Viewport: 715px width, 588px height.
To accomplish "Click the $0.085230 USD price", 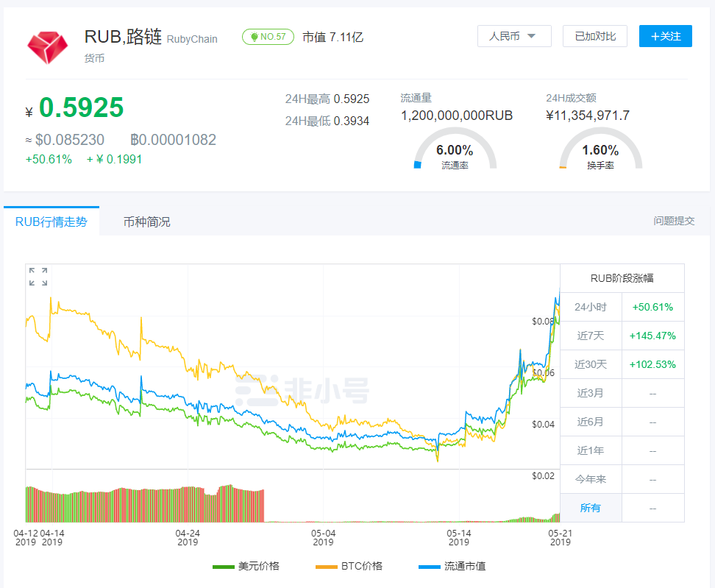I will [70, 140].
